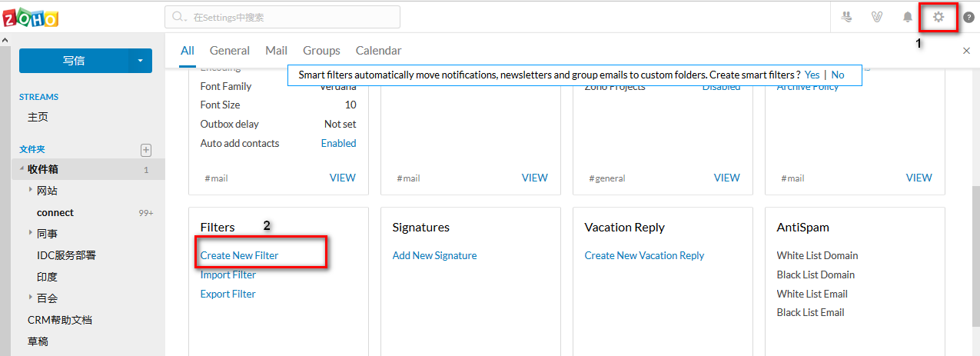980x356 pixels.
Task: Add a new folder with plus icon
Action: (146, 150)
